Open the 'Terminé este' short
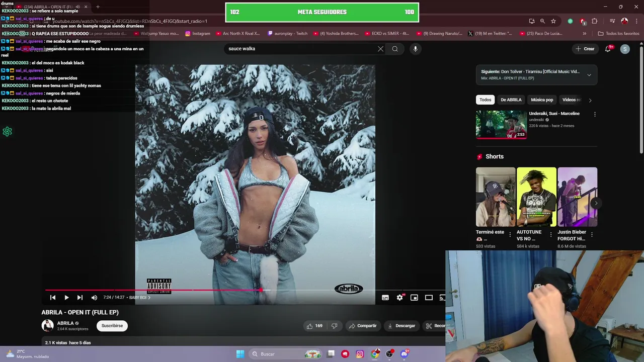The image size is (644, 362). (496, 197)
